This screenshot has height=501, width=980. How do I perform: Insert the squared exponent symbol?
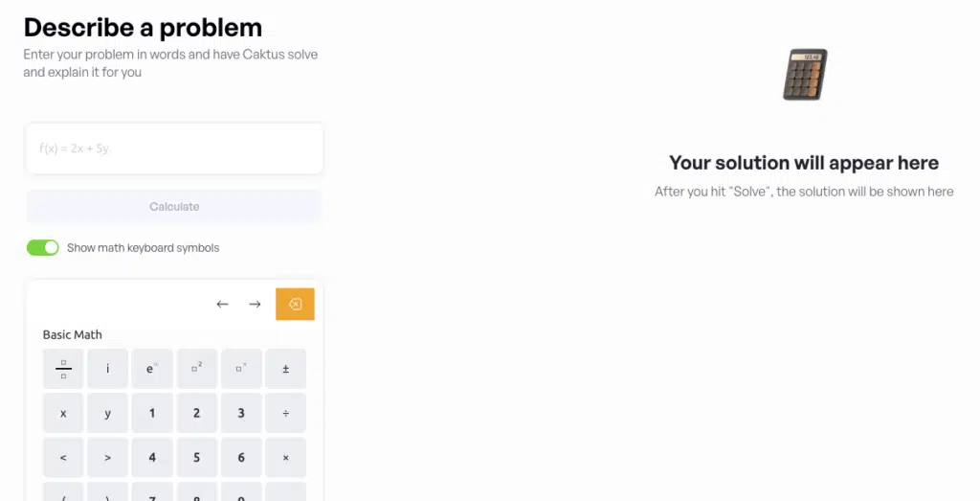click(x=196, y=369)
